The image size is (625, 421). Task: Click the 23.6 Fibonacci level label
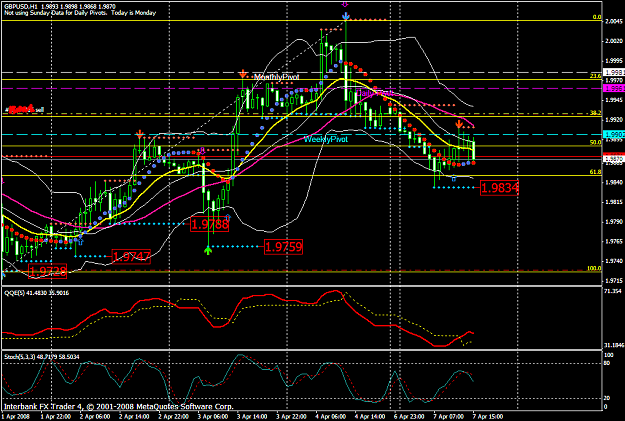click(596, 76)
